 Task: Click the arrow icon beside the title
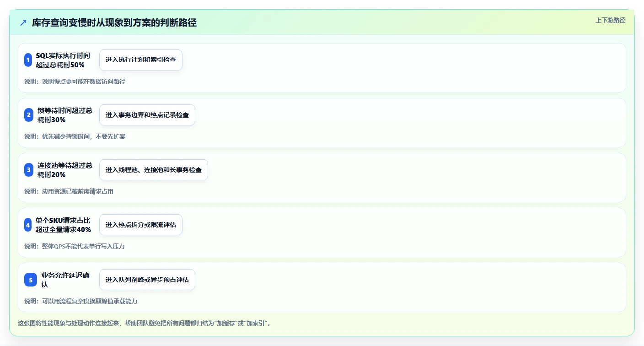point(23,22)
